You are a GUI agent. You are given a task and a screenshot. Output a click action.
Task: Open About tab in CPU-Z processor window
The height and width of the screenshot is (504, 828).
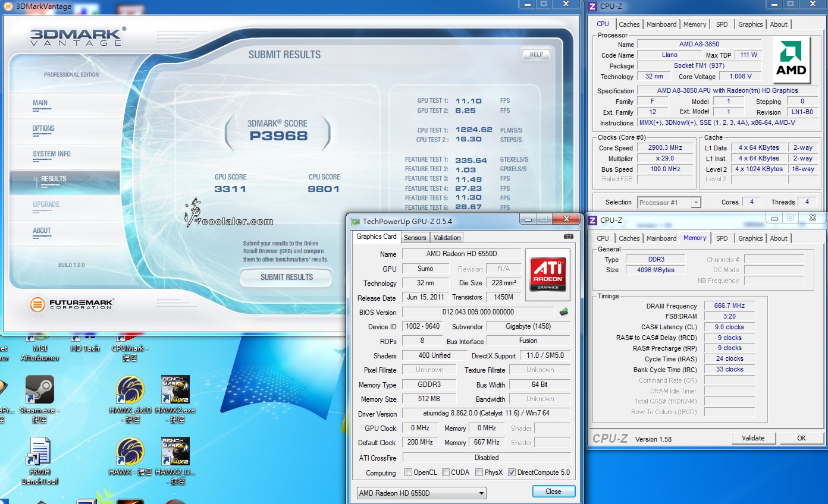coord(779,24)
